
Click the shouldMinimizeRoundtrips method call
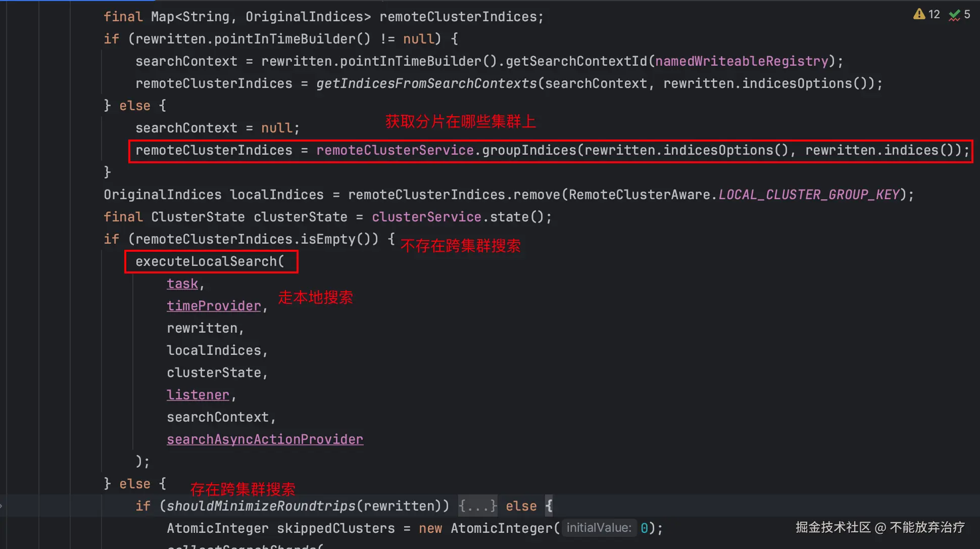(261, 506)
